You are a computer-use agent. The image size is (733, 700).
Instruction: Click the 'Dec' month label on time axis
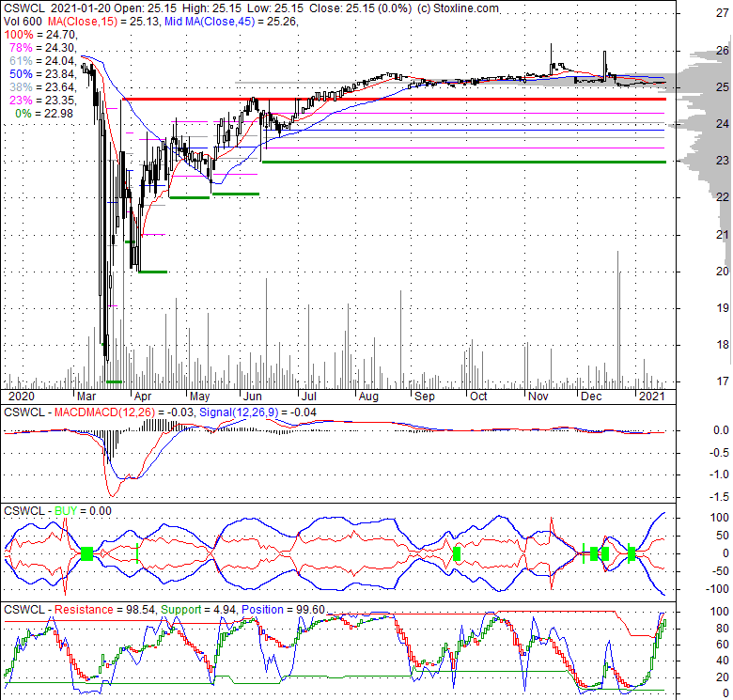click(591, 397)
